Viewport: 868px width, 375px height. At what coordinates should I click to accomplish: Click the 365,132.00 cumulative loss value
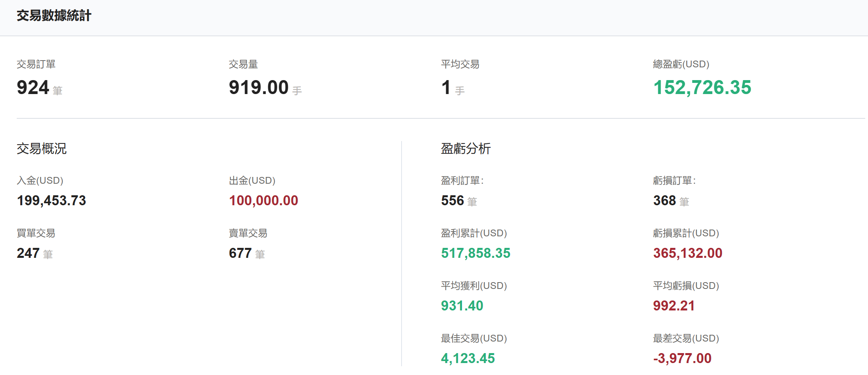pos(688,253)
